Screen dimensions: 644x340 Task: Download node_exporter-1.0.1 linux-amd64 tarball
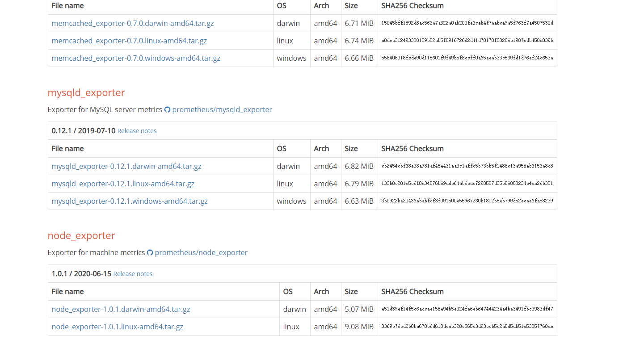117,327
